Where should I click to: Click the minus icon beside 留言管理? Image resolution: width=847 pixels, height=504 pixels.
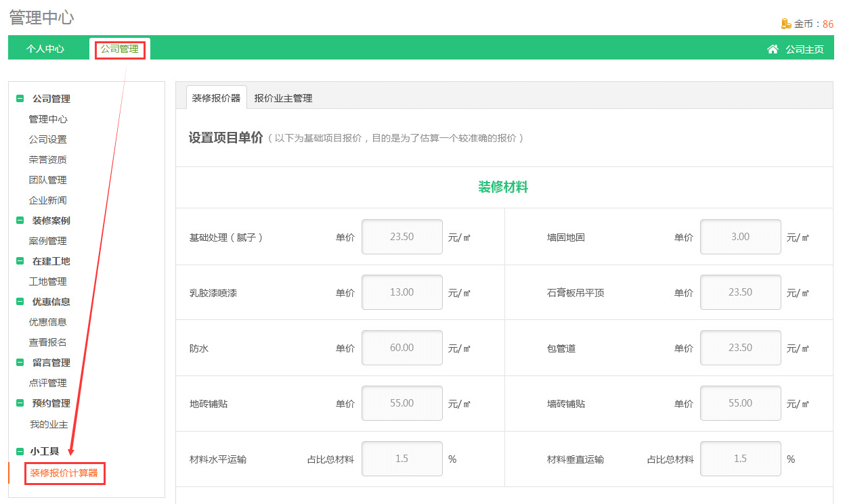click(20, 363)
